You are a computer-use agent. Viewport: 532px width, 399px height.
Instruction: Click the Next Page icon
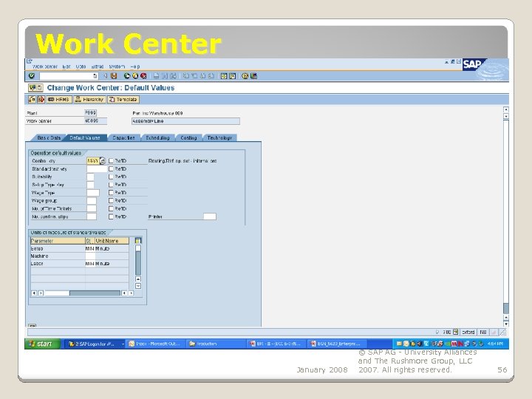[x=202, y=76]
